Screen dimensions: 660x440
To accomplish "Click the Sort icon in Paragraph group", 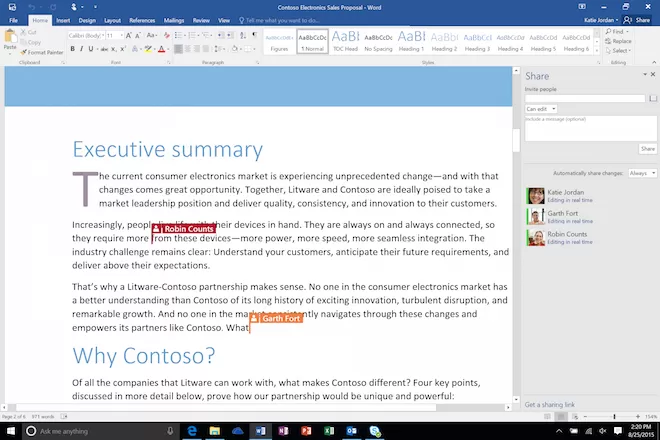I will (243, 36).
